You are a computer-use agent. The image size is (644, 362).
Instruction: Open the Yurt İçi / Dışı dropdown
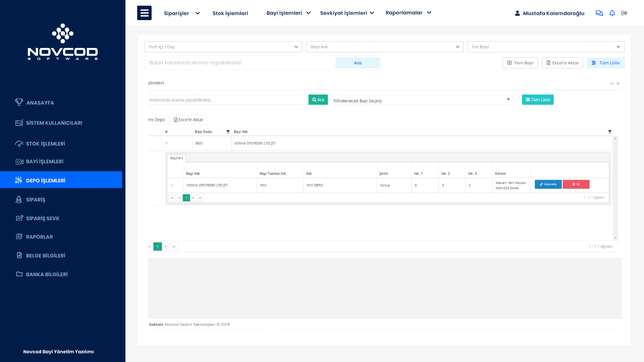point(223,47)
